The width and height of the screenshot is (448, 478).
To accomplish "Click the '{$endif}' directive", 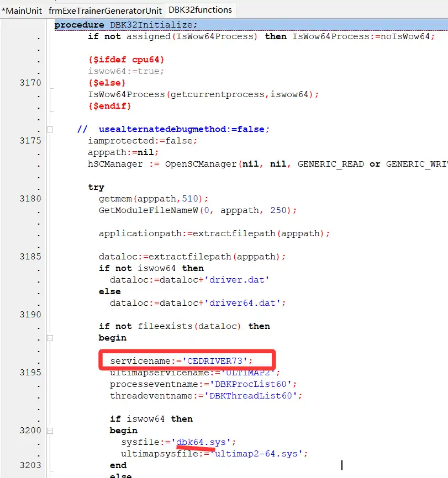I will click(x=109, y=106).
